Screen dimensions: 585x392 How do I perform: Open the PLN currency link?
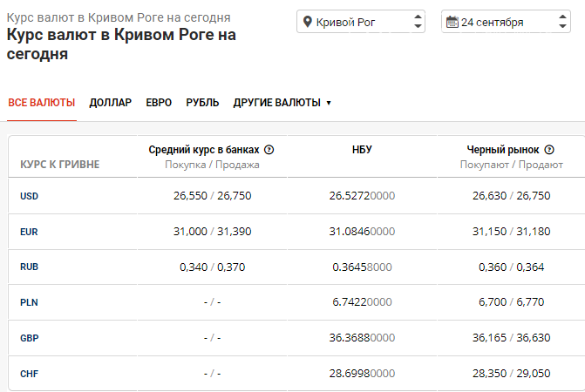(x=29, y=303)
